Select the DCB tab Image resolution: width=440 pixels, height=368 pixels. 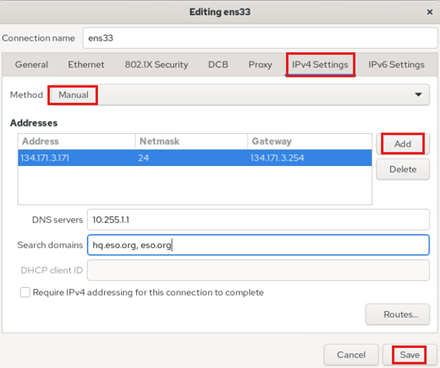tap(218, 65)
